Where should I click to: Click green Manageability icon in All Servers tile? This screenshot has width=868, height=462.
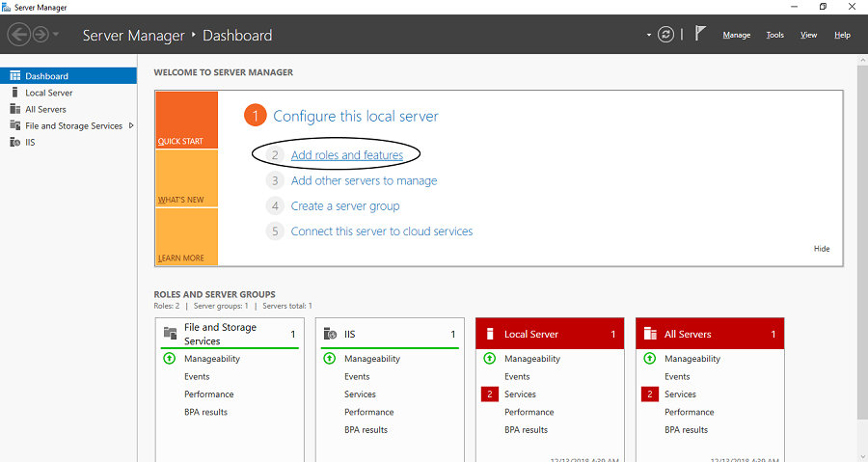pyautogui.click(x=650, y=359)
